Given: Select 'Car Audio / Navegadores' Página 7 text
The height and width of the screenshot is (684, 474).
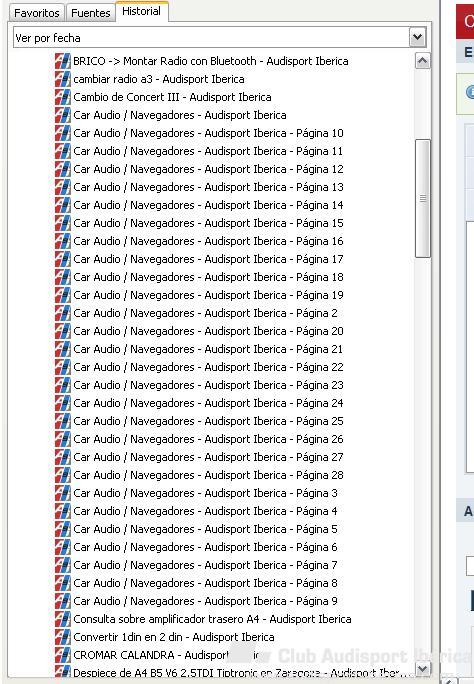Looking at the screenshot, I should pos(205,565).
